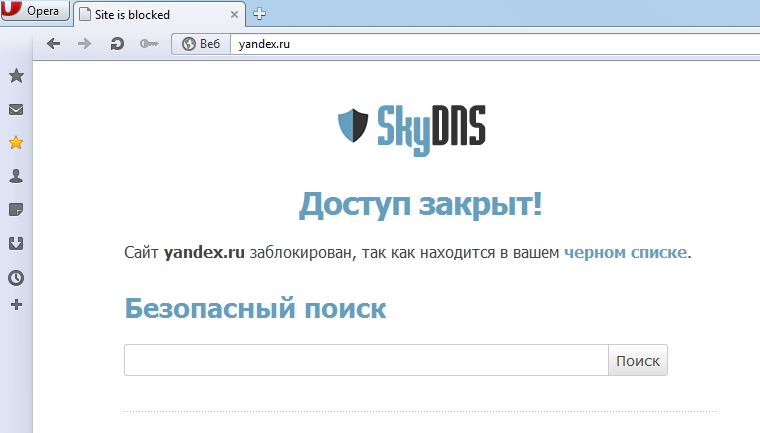Screen dimensions: 760x433
Task: Click the bold 'yandex.ru' text in message
Action: [x=204, y=252]
